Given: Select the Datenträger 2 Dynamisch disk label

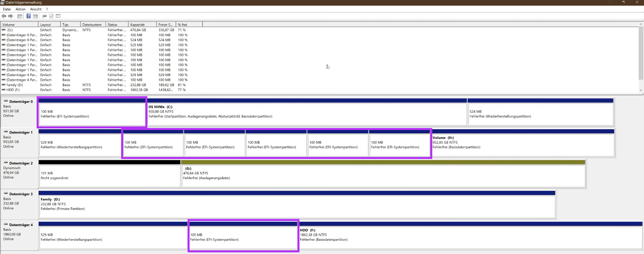Looking at the screenshot, I should tap(19, 173).
